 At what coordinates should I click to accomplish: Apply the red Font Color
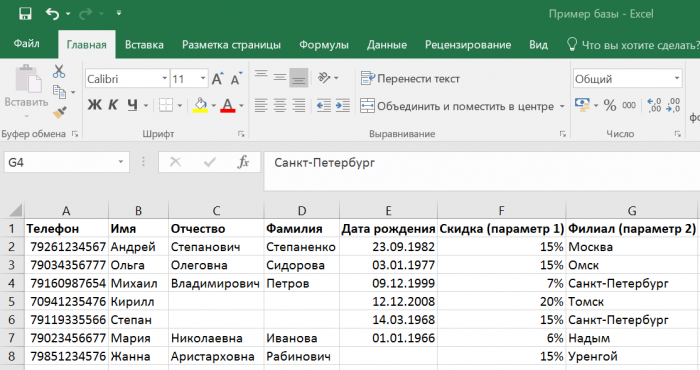(x=228, y=105)
